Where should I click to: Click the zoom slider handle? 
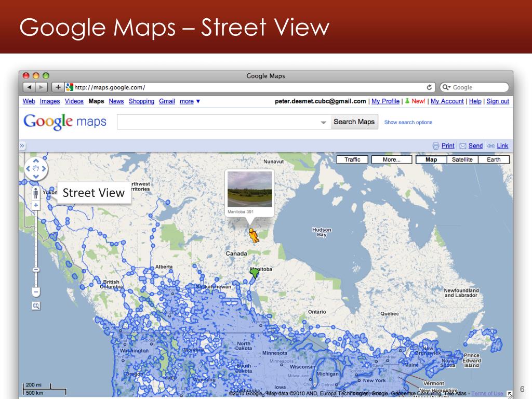[36, 270]
